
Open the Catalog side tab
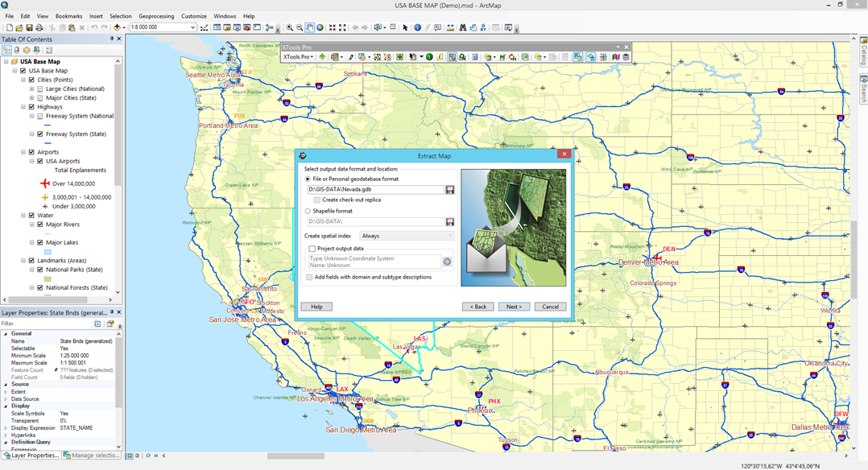[863, 51]
